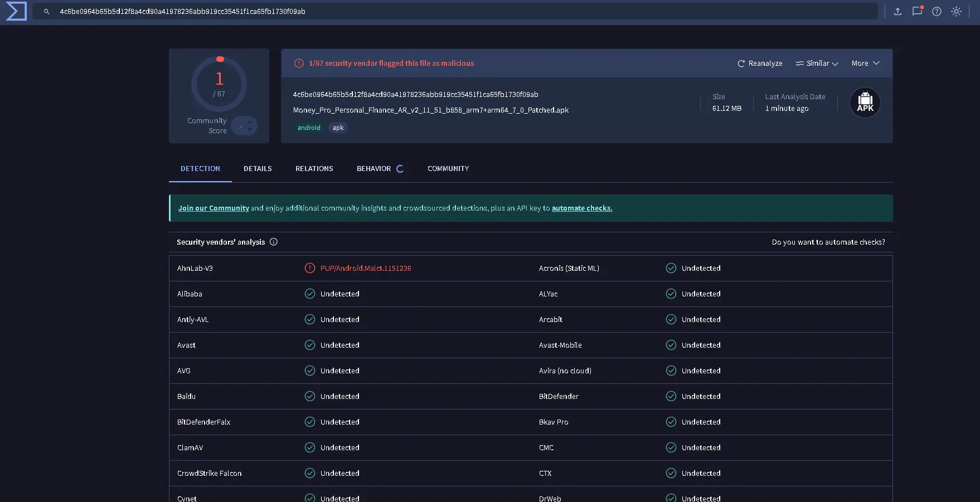
Task: Click the green check icon for Baidu
Action: tap(310, 396)
